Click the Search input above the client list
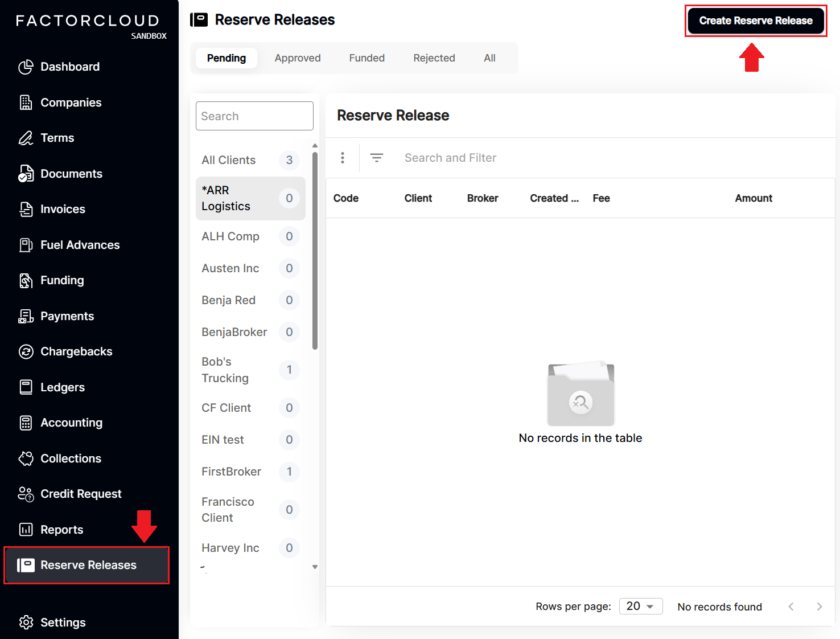Image resolution: width=840 pixels, height=639 pixels. pyautogui.click(x=254, y=116)
